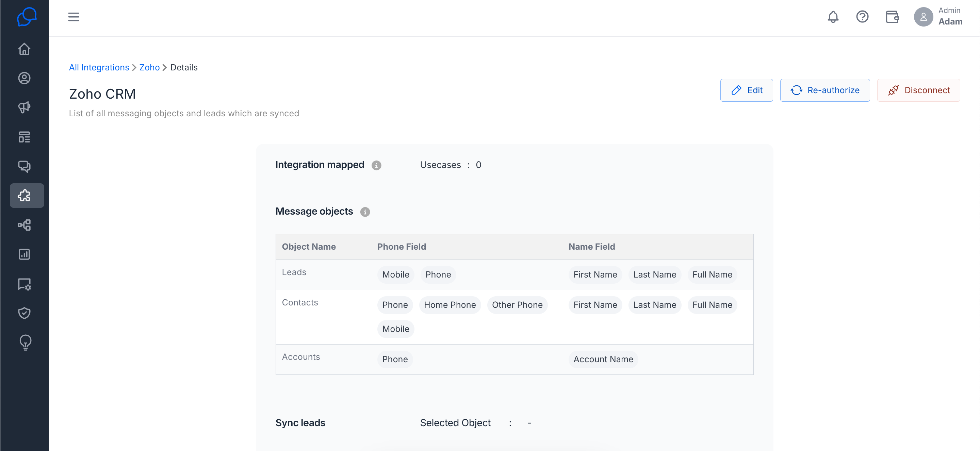Open the shield compliance sidebar icon
Screen dimensions: 980x451
click(24, 313)
